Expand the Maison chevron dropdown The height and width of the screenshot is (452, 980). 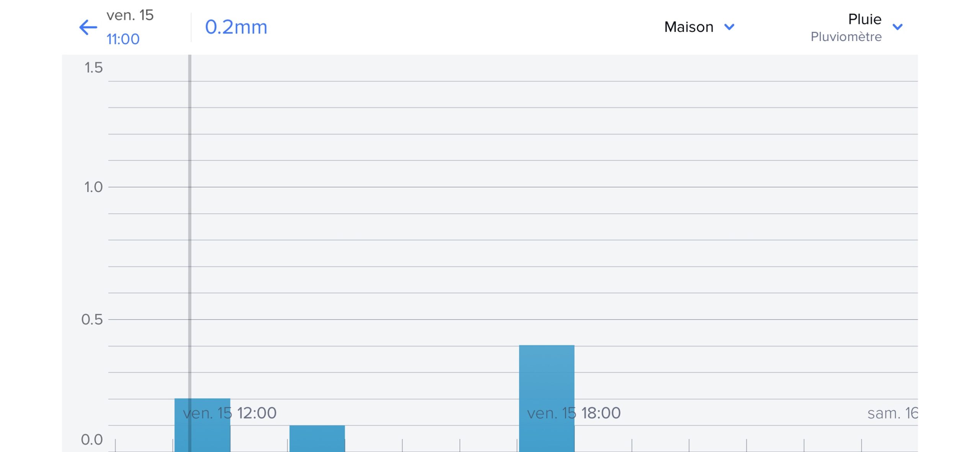[729, 27]
